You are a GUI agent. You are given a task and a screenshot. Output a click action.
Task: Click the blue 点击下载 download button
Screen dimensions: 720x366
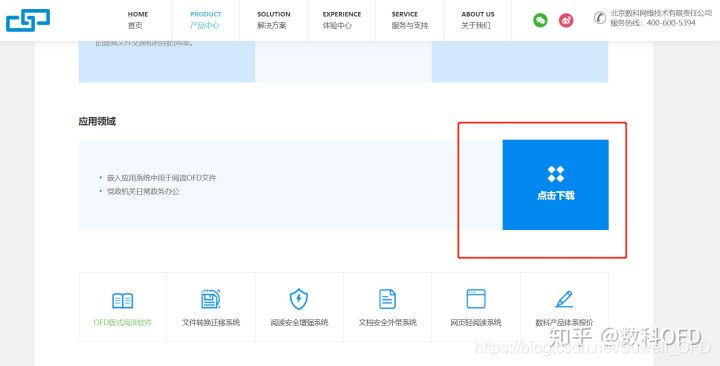(x=556, y=185)
